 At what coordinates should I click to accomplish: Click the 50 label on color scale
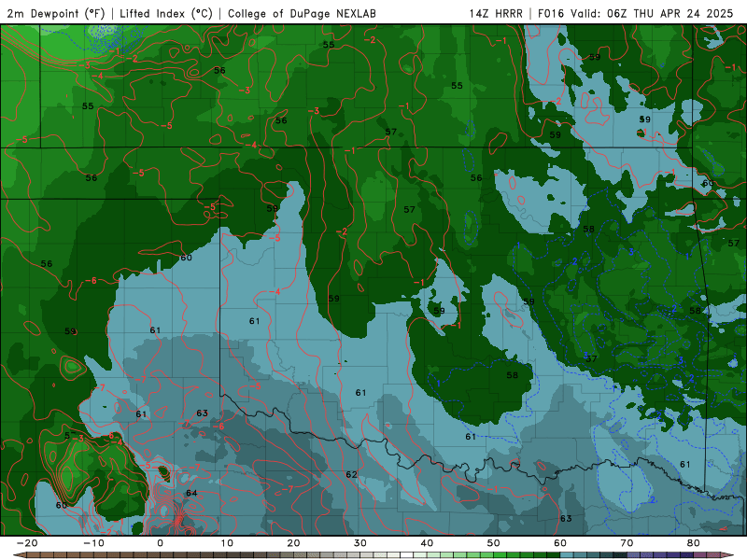pyautogui.click(x=494, y=543)
